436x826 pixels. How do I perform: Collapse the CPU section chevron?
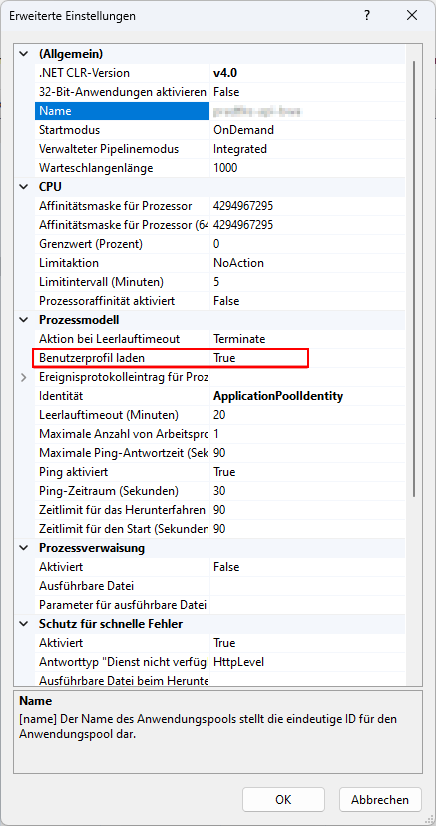(24, 186)
